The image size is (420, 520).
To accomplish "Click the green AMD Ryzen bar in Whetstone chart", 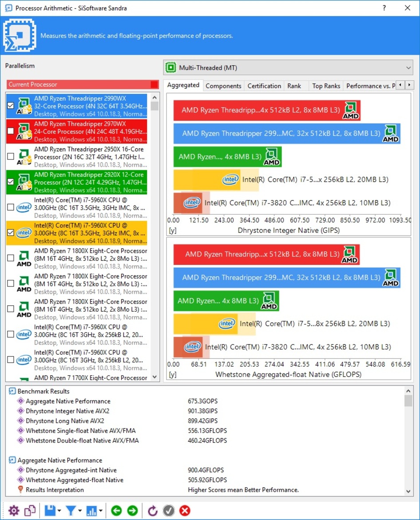I will pos(226,301).
